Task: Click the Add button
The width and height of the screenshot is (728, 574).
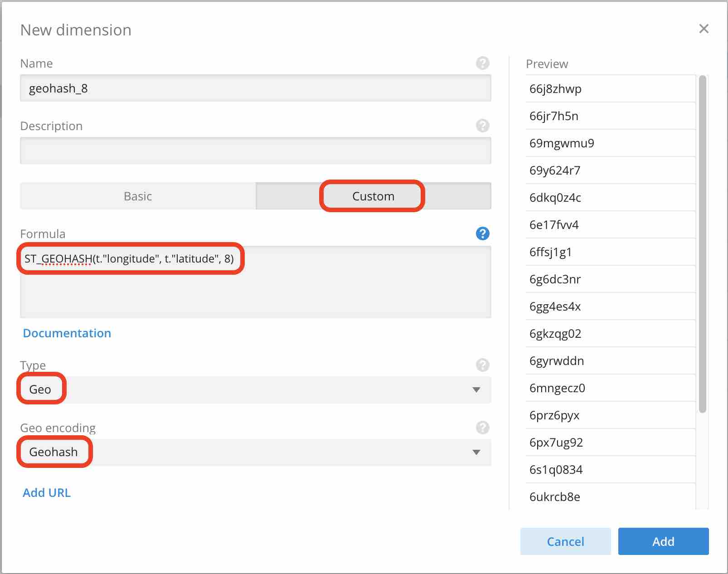Action: 663,541
